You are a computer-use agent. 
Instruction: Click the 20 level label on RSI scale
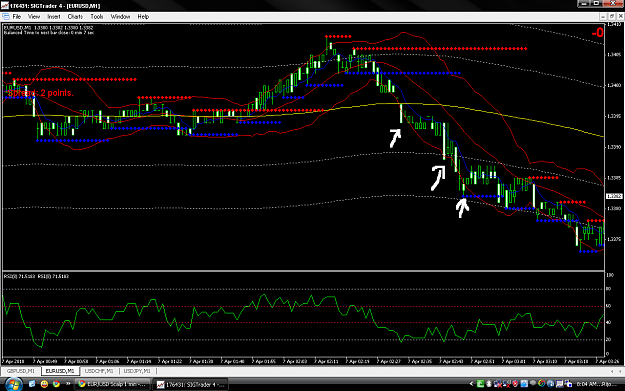609,340
